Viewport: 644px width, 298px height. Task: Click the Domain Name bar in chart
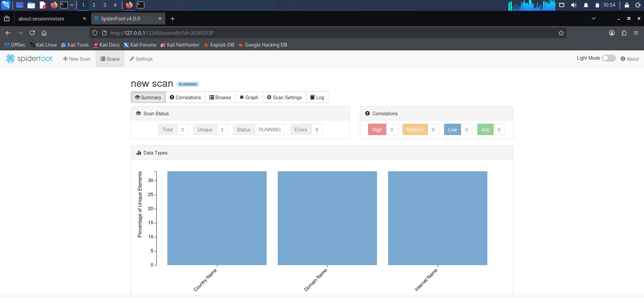[x=327, y=218]
